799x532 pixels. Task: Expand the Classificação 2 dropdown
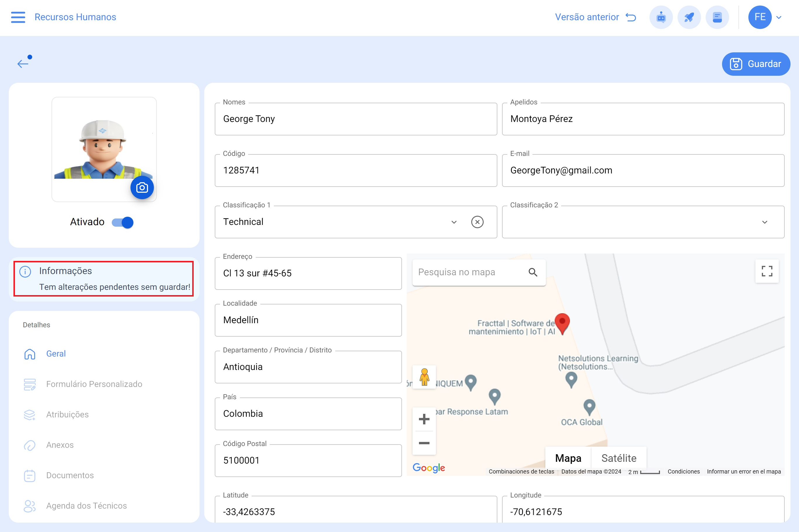pyautogui.click(x=764, y=222)
